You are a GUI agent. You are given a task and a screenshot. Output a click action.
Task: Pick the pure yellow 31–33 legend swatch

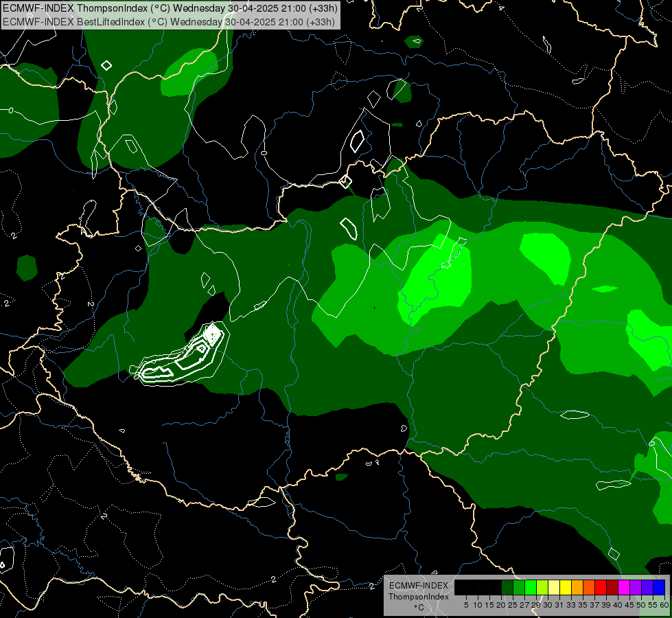tap(566, 587)
